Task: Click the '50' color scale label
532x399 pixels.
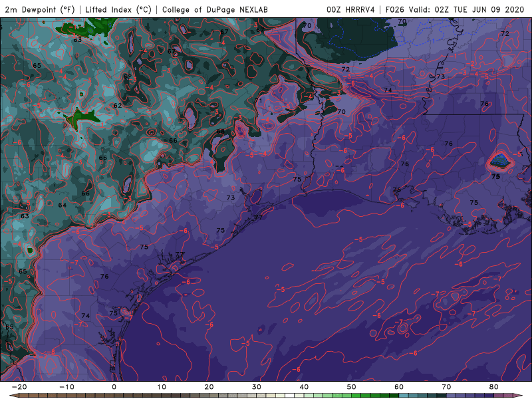Action: [x=352, y=387]
